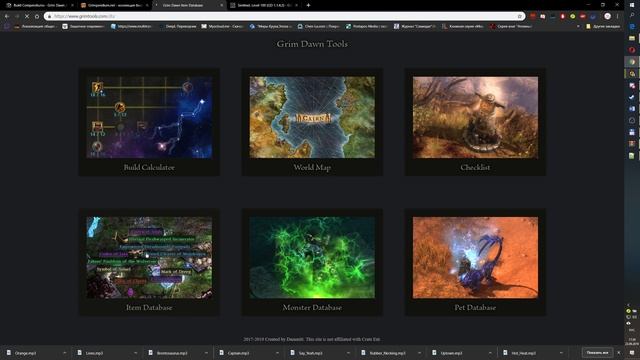Expand the hidden bookmarks overflow chevron
The image size is (640, 360).
coord(578,26)
